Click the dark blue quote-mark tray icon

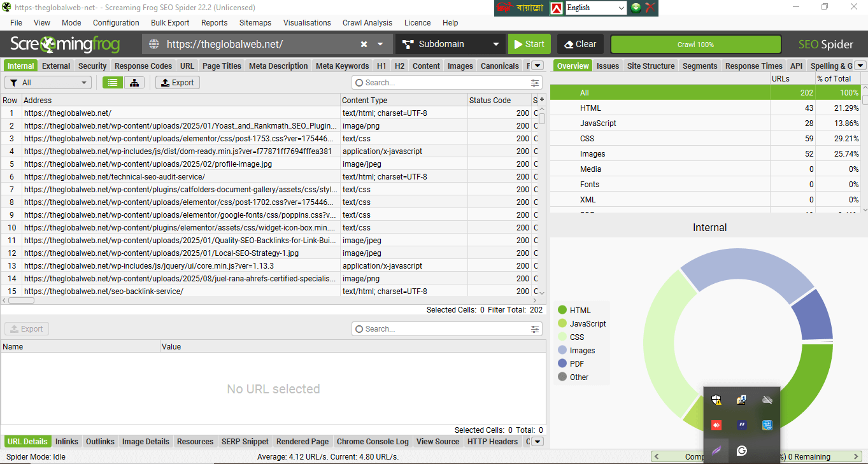741,425
